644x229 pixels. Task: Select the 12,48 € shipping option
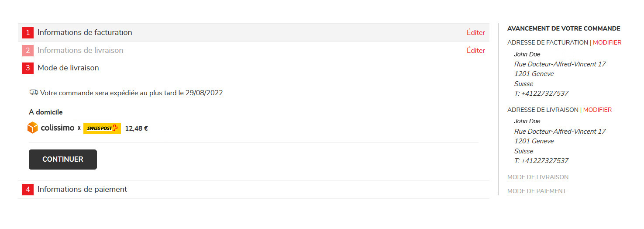136,128
